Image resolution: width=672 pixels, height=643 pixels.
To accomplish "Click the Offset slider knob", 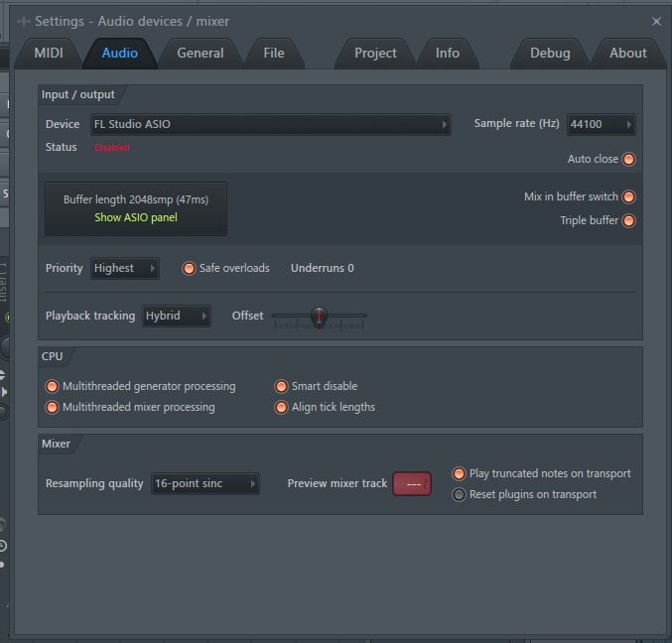I will coord(319,317).
